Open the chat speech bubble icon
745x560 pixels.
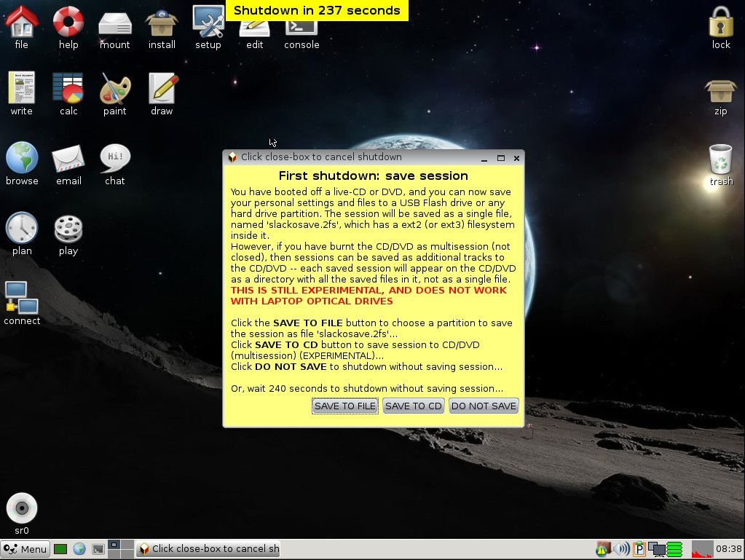(x=115, y=158)
